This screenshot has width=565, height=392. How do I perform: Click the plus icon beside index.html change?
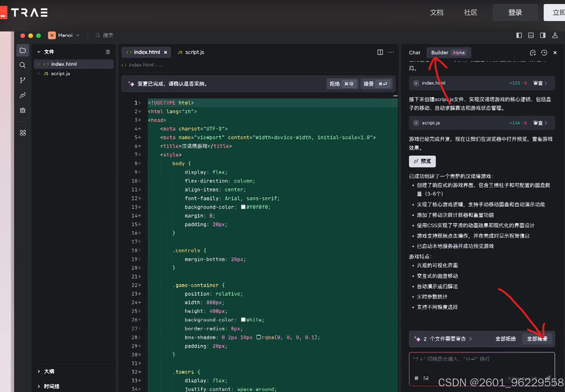click(416, 83)
